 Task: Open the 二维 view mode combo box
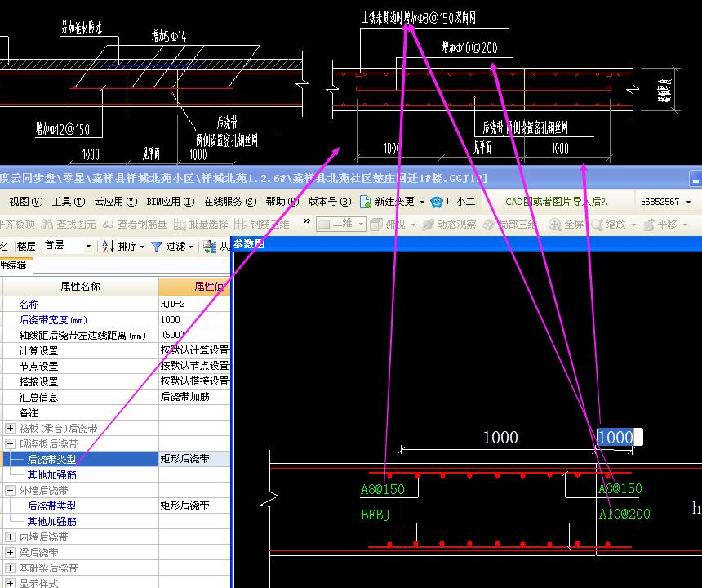click(341, 224)
